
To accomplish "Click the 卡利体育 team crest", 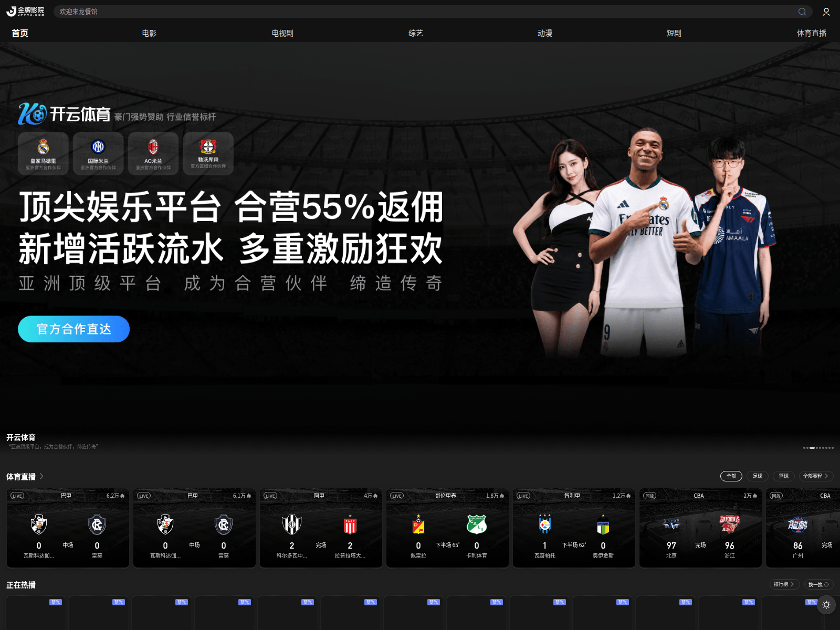I will click(x=477, y=524).
